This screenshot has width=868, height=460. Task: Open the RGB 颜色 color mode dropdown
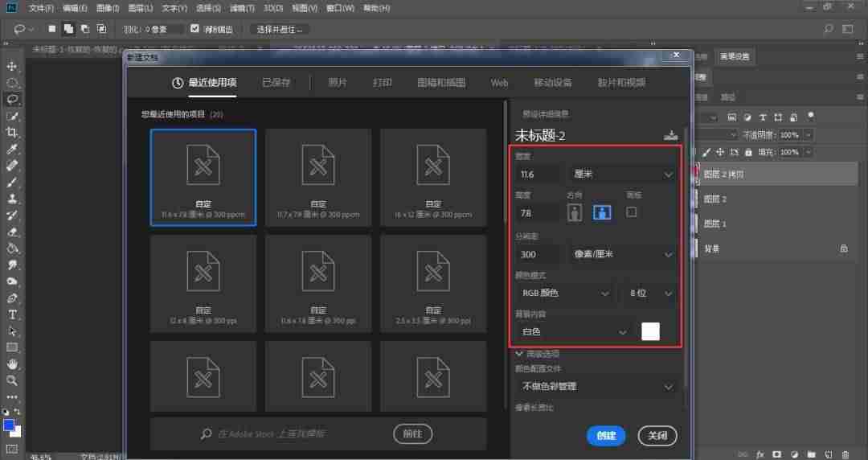pyautogui.click(x=564, y=294)
